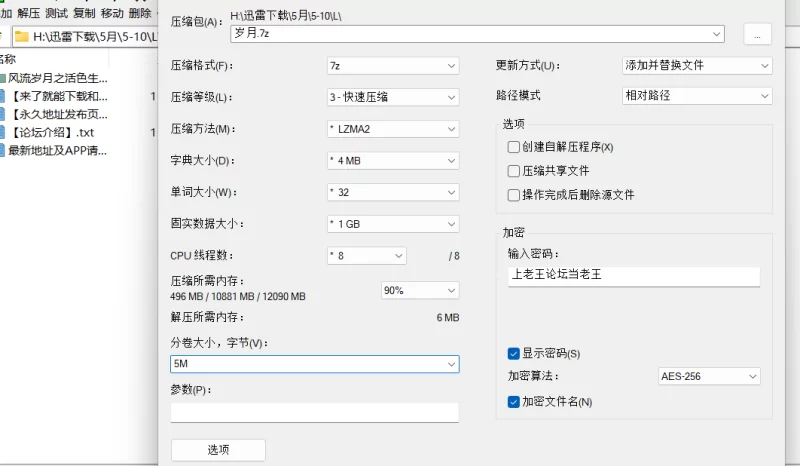Expand the 压缩等级 dropdown
Screen dimensions: 800x466
[392, 97]
